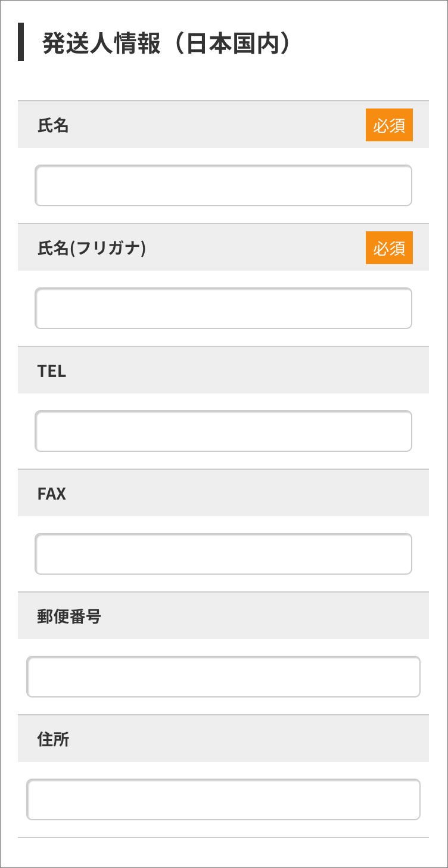
Task: Click the dark vertical bar beside the heading
Action: click(21, 42)
